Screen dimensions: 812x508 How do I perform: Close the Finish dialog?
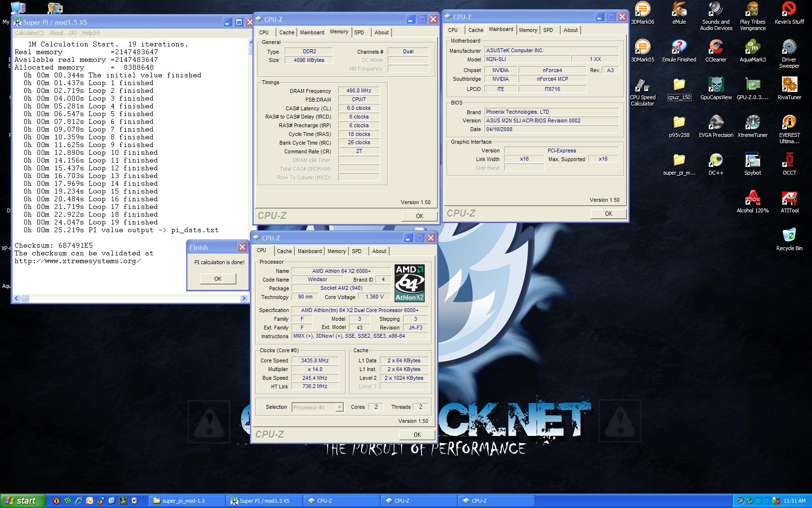[x=242, y=247]
